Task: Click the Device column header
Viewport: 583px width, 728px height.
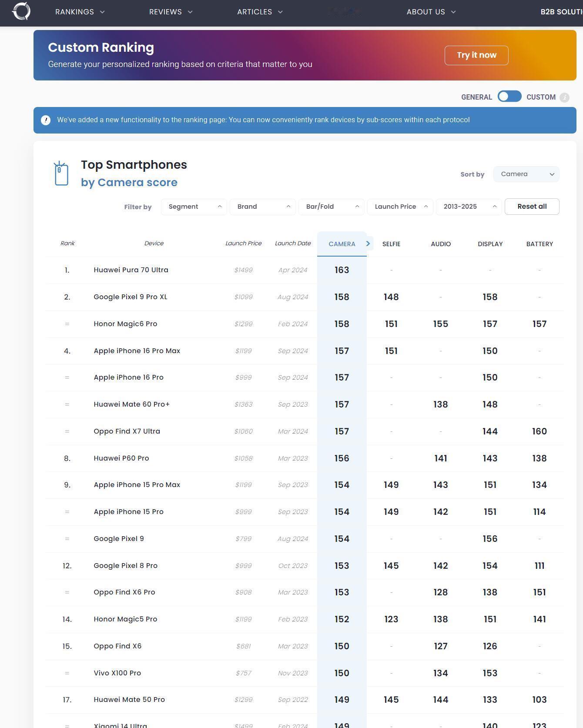Action: (154, 243)
